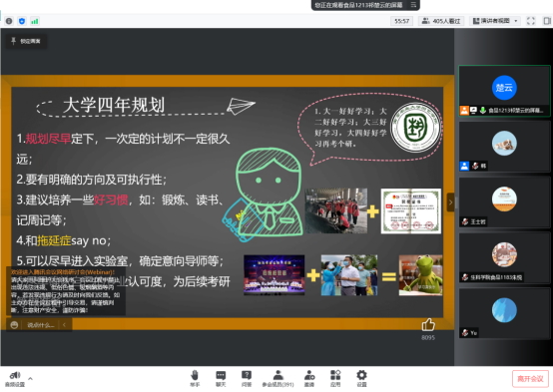Click the thumbs-up like icon
Viewport: 553px width, 392px height.
(428, 325)
